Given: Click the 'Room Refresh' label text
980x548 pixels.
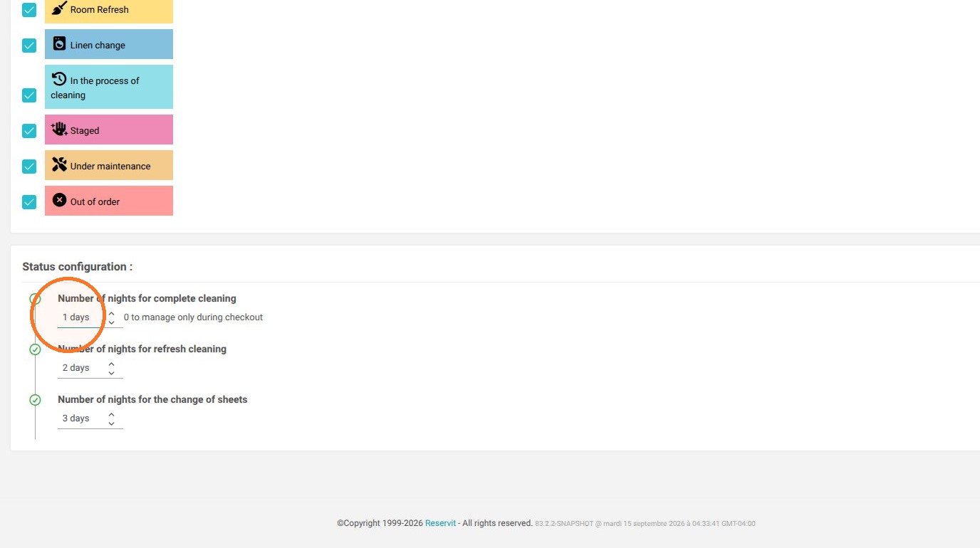Looking at the screenshot, I should click(x=100, y=10).
